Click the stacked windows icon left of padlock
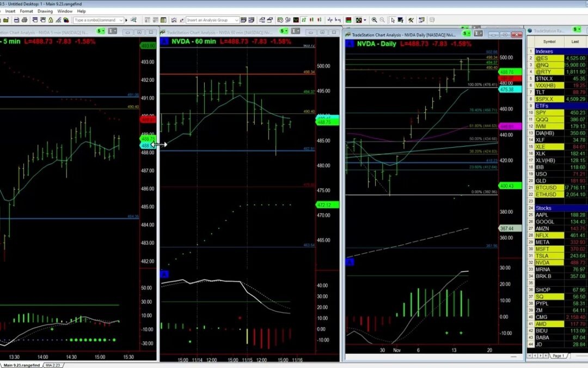The image size is (588, 368). click(43, 20)
